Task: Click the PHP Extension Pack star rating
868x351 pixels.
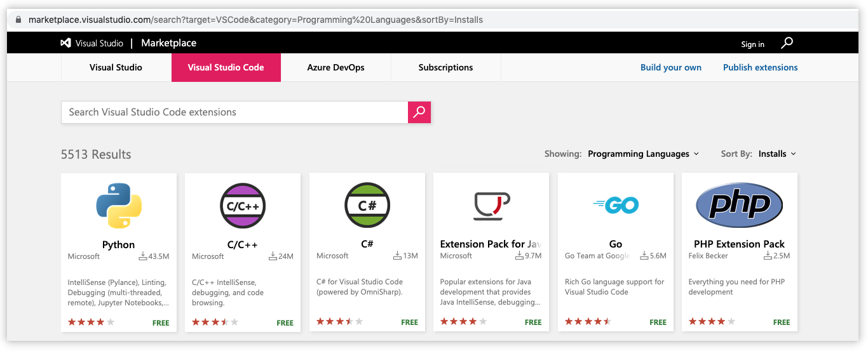Action: (712, 322)
